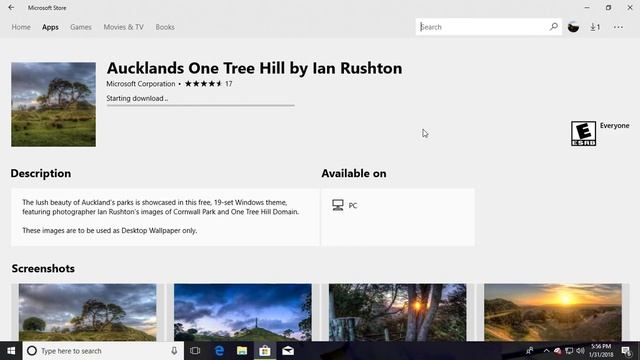Viewport: 640px width, 360px height.
Task: Open the volume speaker tray icon
Action: pyautogui.click(x=580, y=351)
